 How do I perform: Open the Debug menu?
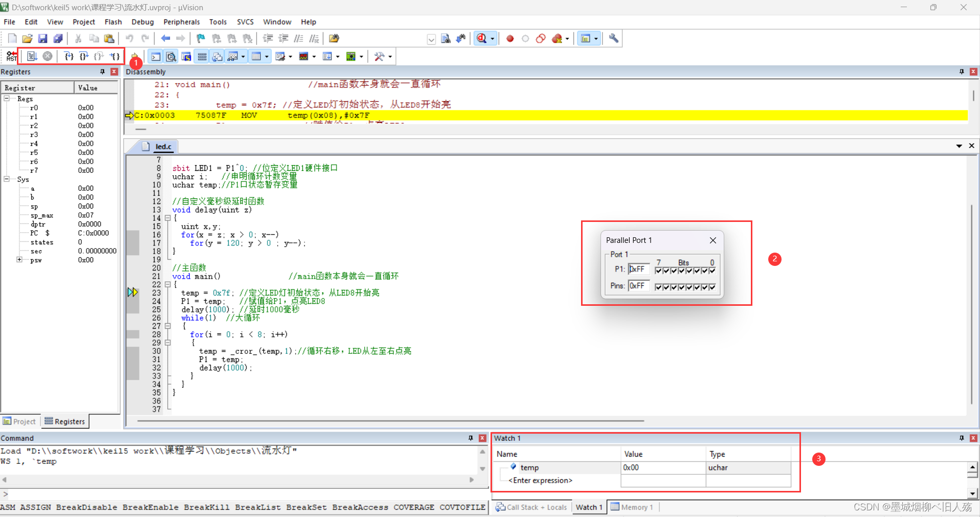point(142,22)
